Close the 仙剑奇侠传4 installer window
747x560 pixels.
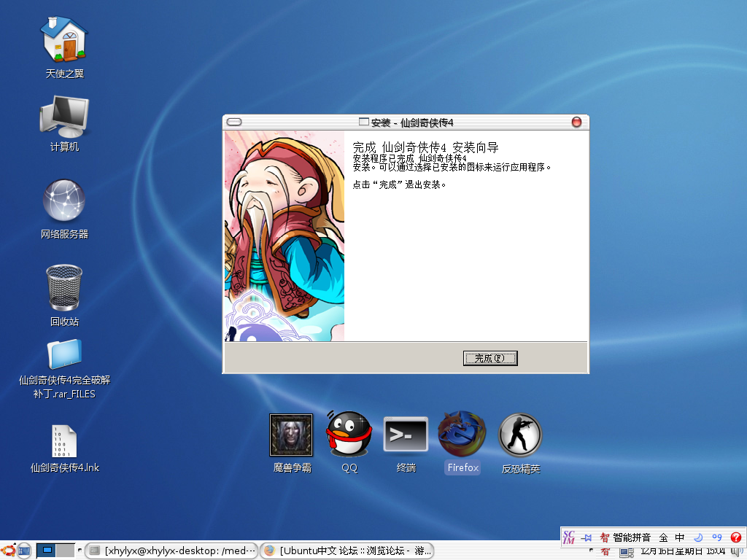click(x=576, y=122)
